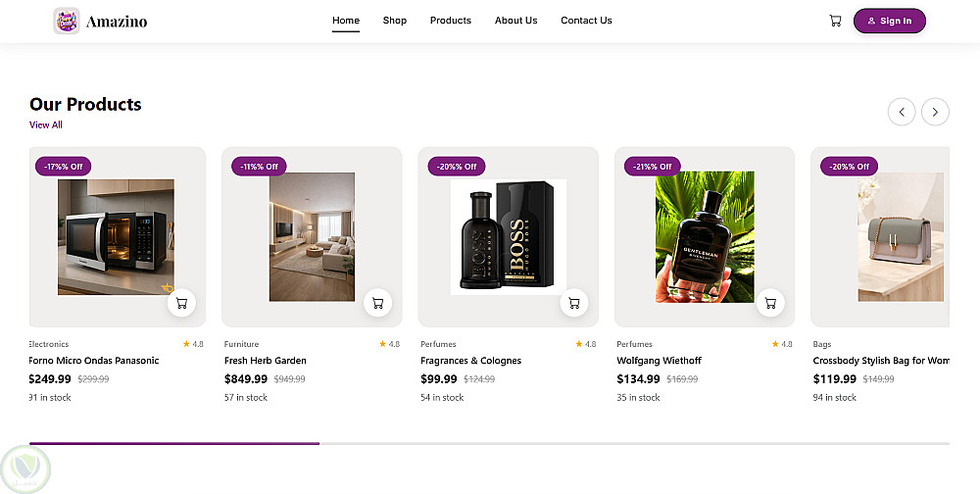Open the About Us page
This screenshot has width=980, height=494.
516,21
